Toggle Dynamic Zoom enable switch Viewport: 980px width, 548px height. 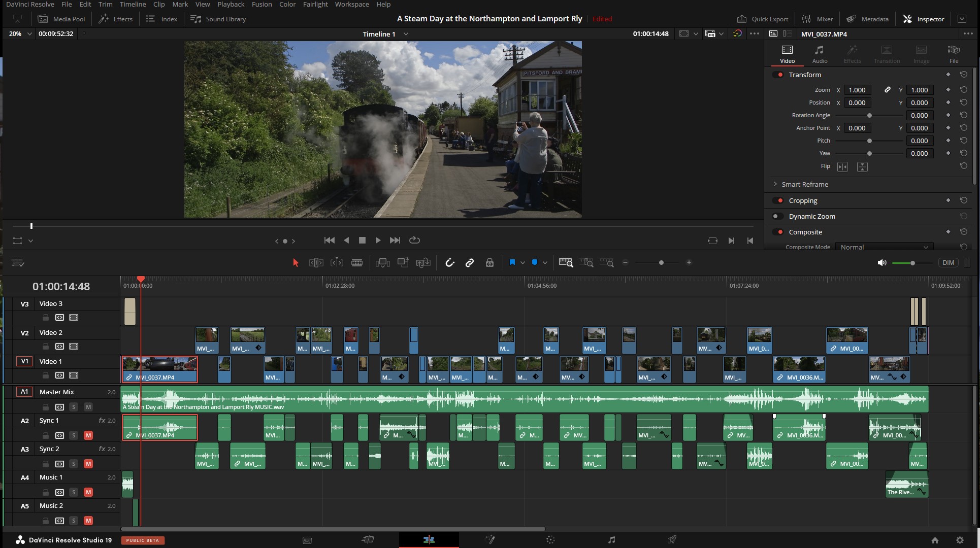click(778, 216)
